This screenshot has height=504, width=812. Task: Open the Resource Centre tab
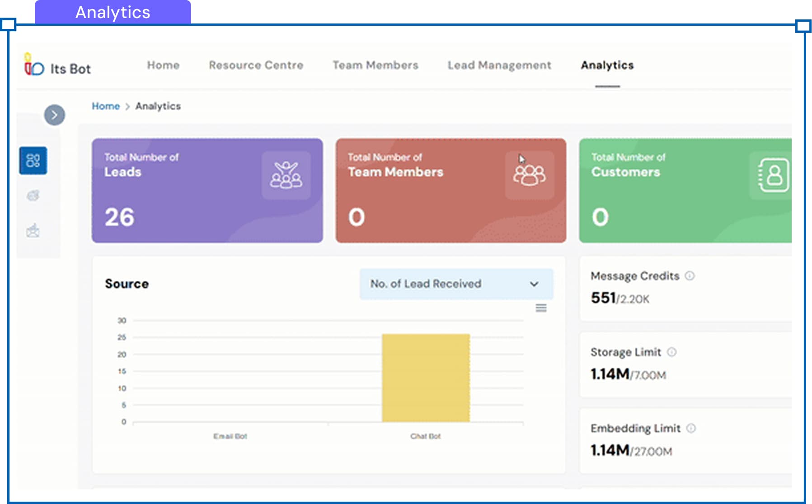point(256,65)
